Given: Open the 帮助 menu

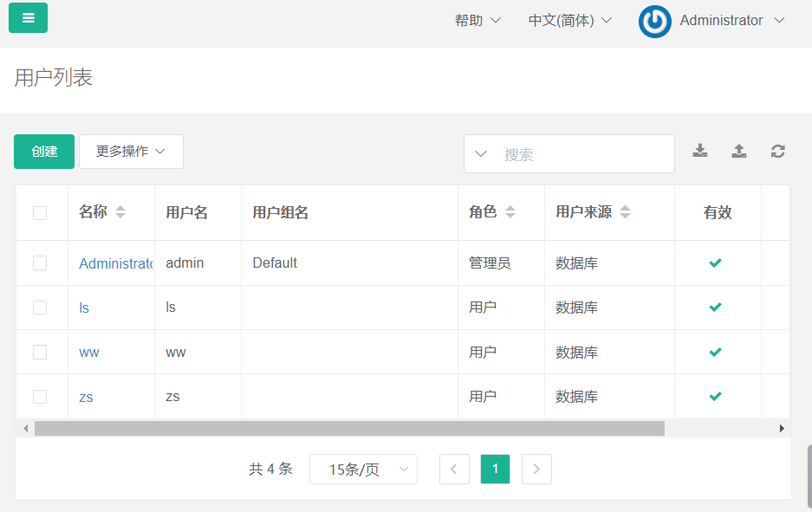Looking at the screenshot, I should 477,21.
